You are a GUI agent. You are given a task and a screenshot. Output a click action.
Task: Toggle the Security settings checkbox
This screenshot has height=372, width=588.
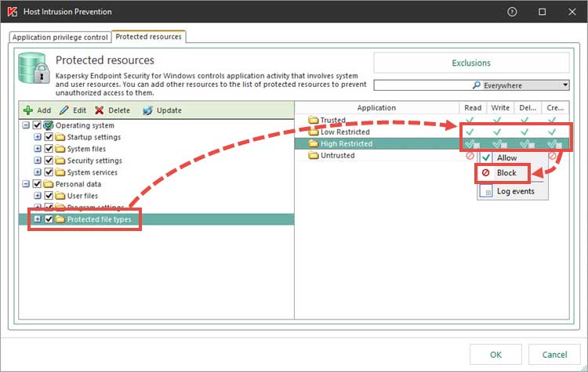(49, 161)
